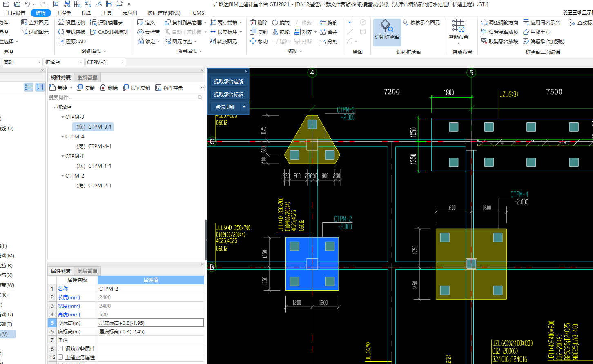Viewport: 593px width, 364px height.
Task: Switch to 工程量 ribbon tab
Action: 64,13
